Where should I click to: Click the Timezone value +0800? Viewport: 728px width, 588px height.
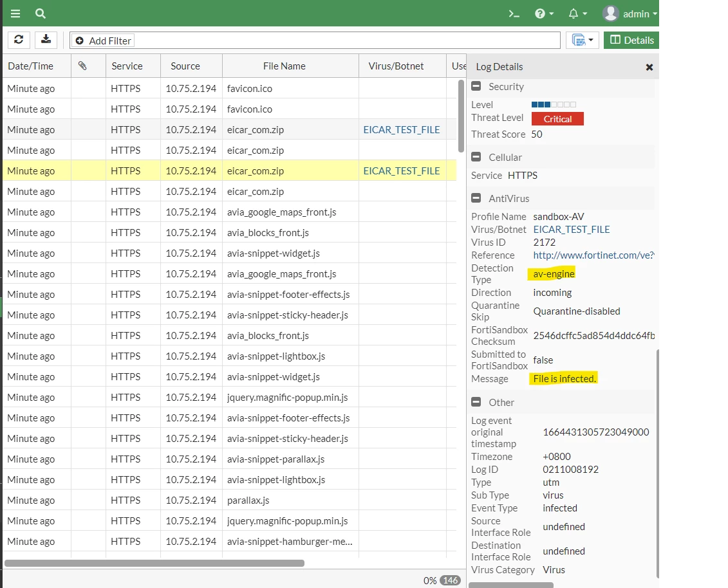pos(557,456)
